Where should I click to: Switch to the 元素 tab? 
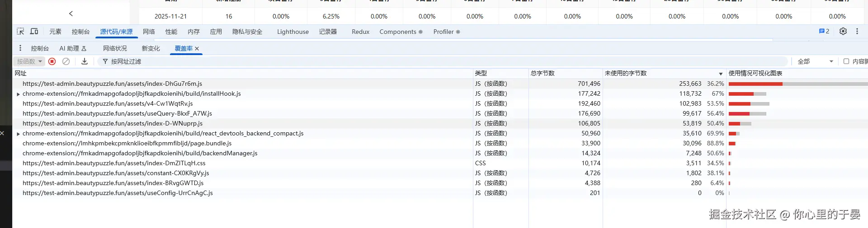[x=55, y=32]
